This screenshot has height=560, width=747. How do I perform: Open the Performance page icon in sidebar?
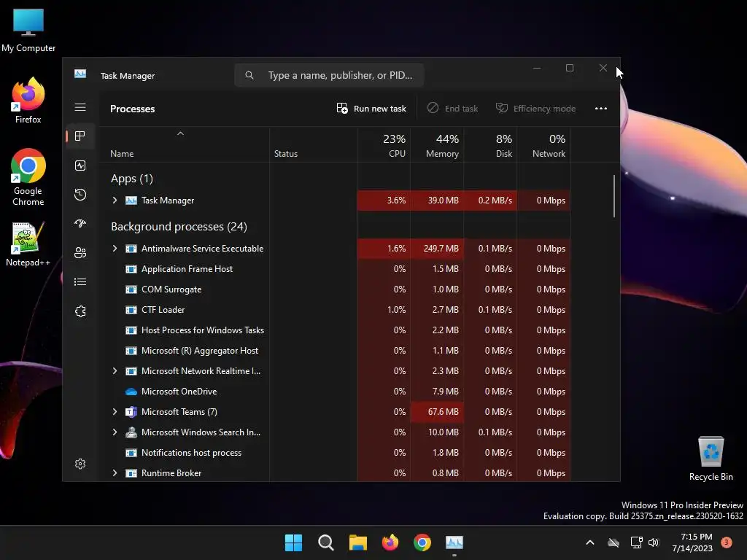pos(80,166)
